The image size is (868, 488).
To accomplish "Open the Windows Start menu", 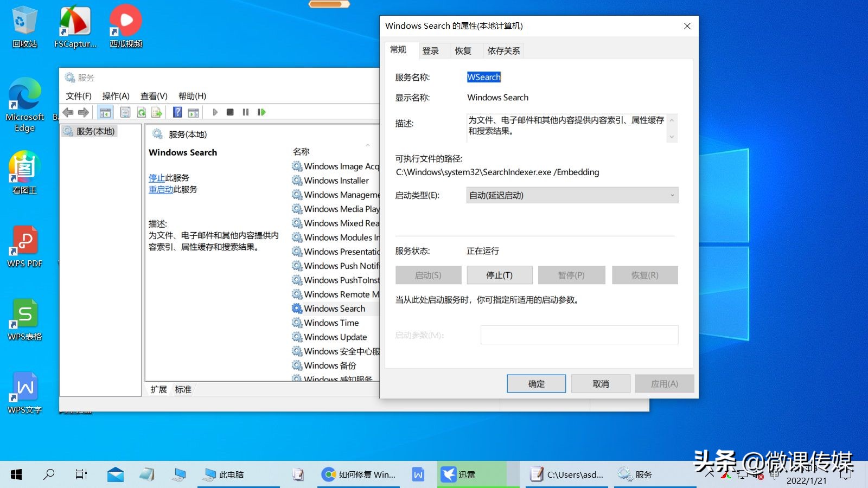I will (16, 474).
